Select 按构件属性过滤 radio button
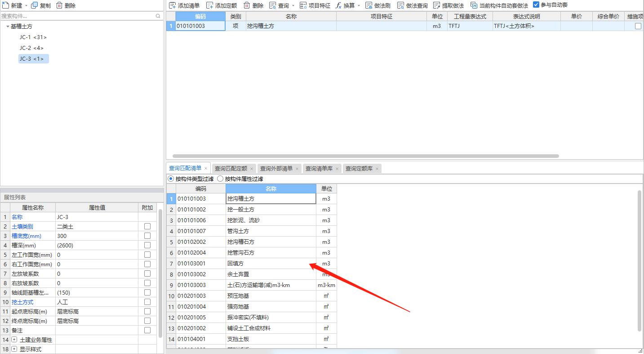 [220, 179]
